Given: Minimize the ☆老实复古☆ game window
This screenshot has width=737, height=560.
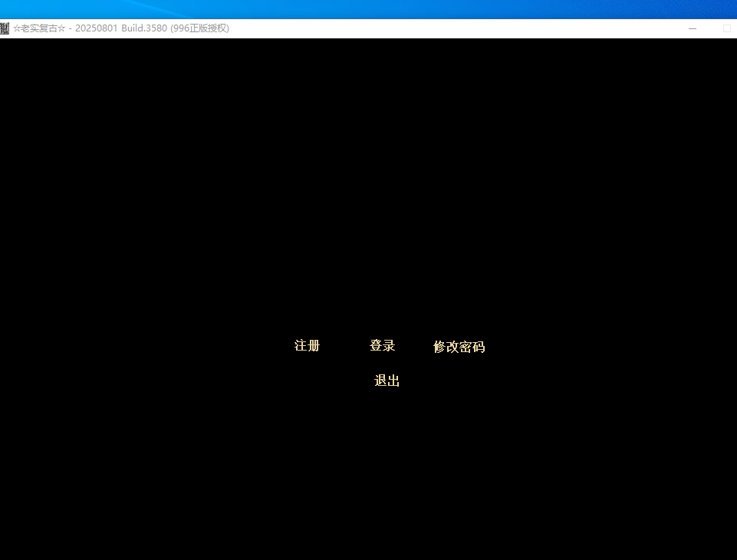Looking at the screenshot, I should pyautogui.click(x=693, y=28).
